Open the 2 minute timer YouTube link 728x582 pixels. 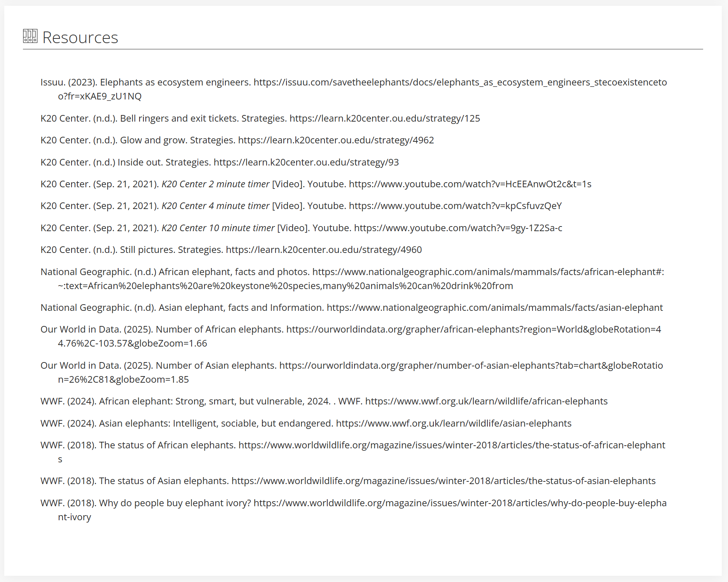470,184
